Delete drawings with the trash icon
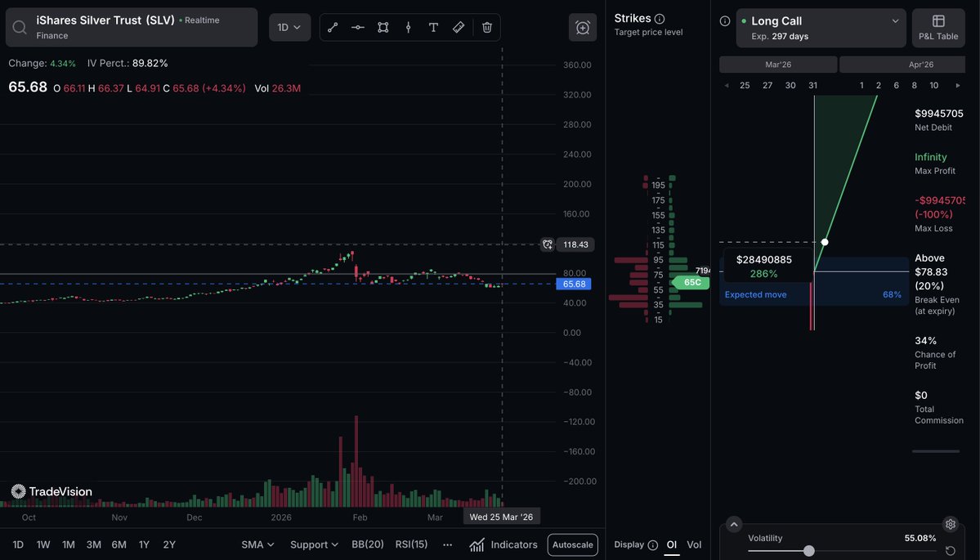Screen dimensions: 980x560 487,28
